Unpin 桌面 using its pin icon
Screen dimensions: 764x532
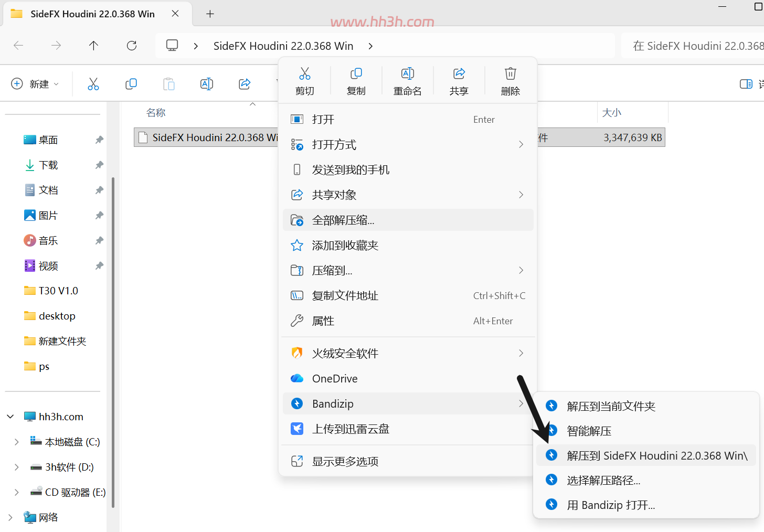click(99, 140)
